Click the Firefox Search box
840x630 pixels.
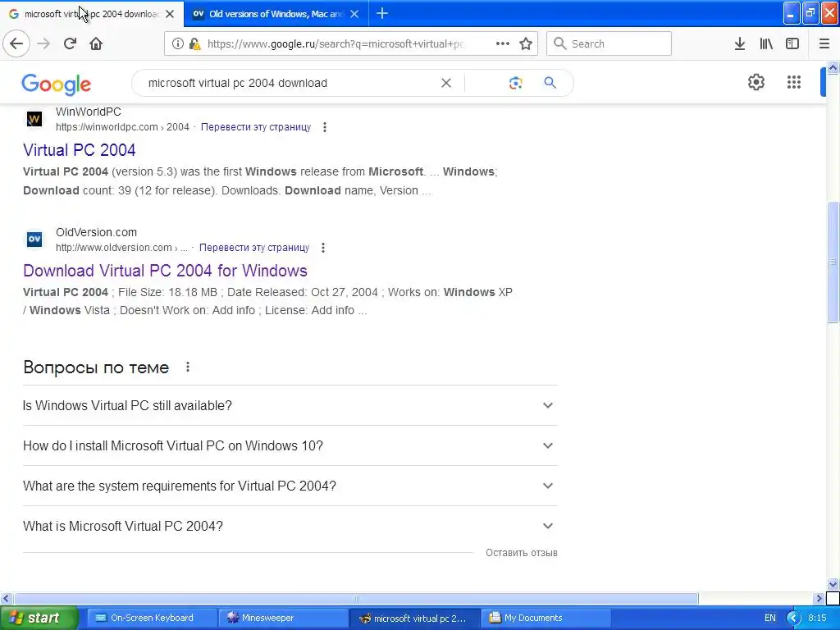609,43
